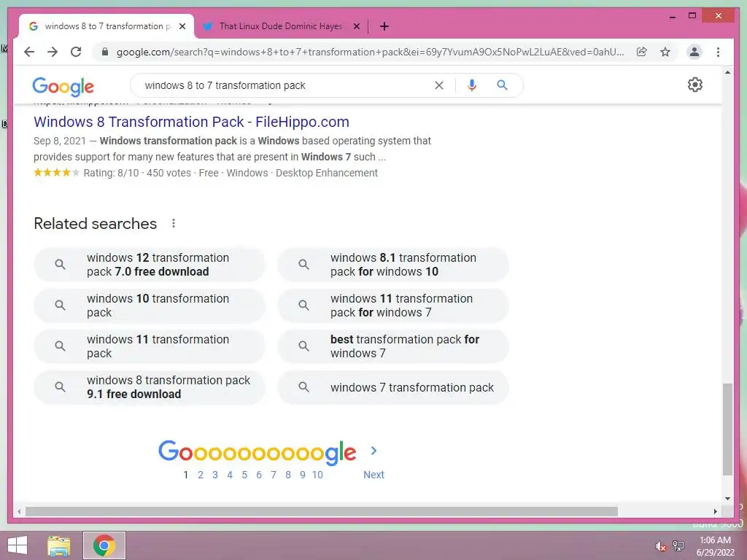
Task: Click the horizontal scrollbar thumb
Action: (x=322, y=511)
